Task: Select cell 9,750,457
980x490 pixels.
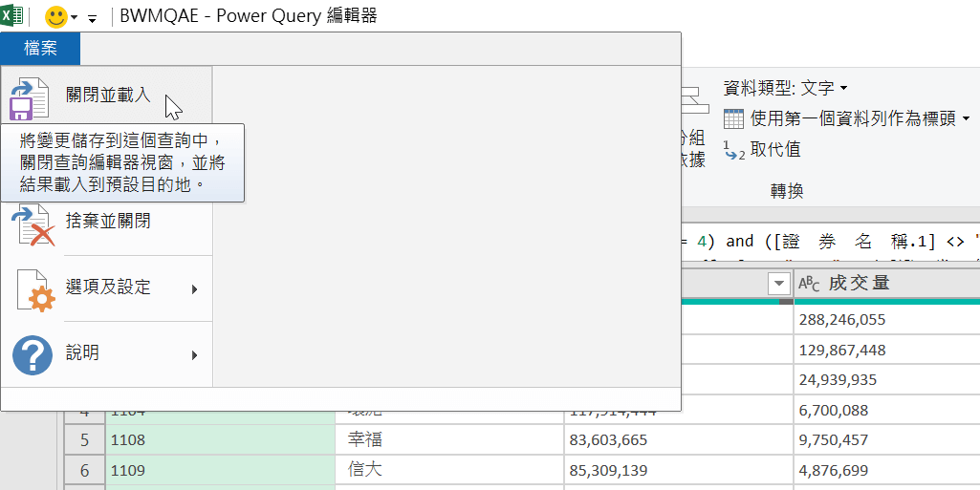Action: tap(887, 440)
